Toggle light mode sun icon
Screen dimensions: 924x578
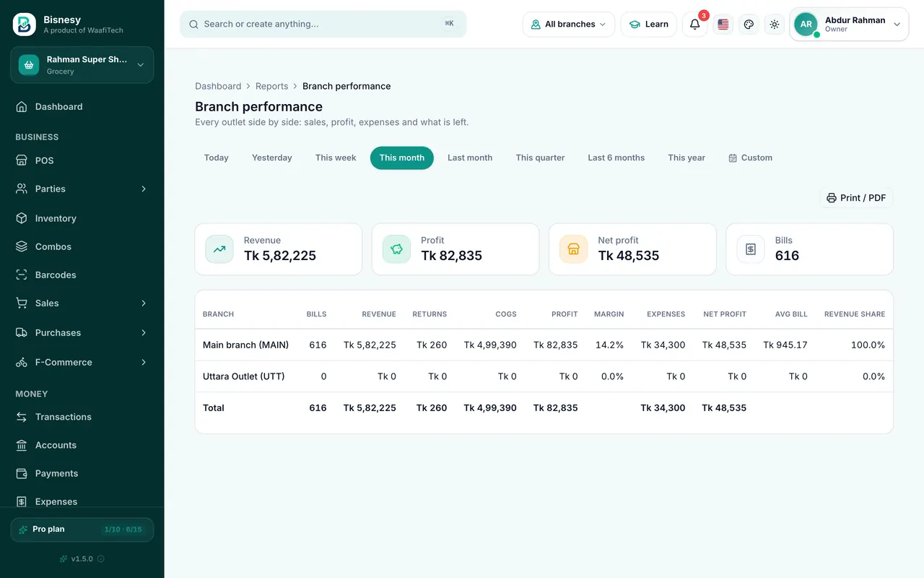[x=775, y=24]
